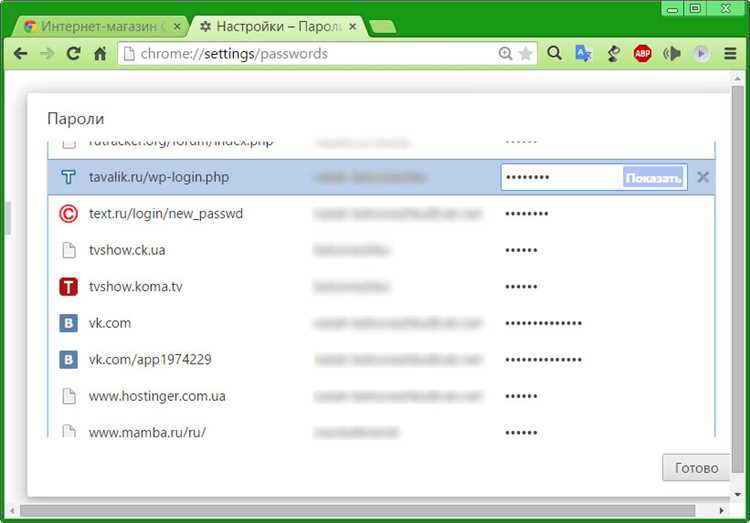Open the search magnifier extension icon

[x=554, y=53]
